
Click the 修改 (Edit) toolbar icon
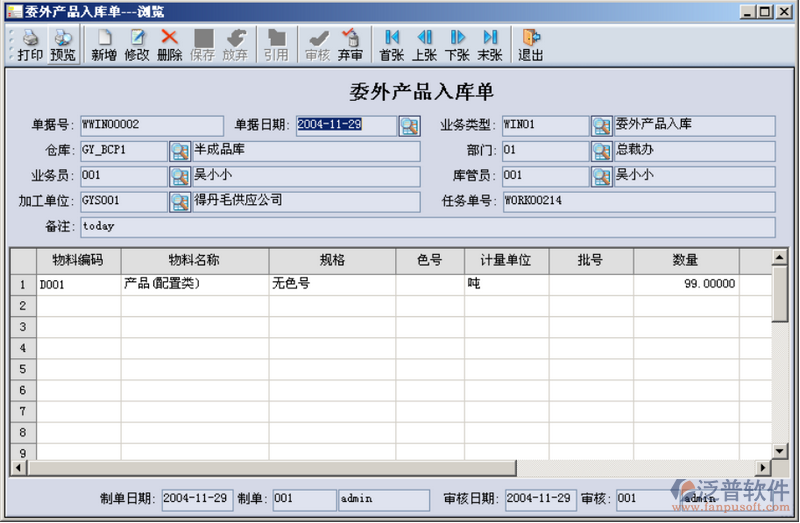click(137, 45)
